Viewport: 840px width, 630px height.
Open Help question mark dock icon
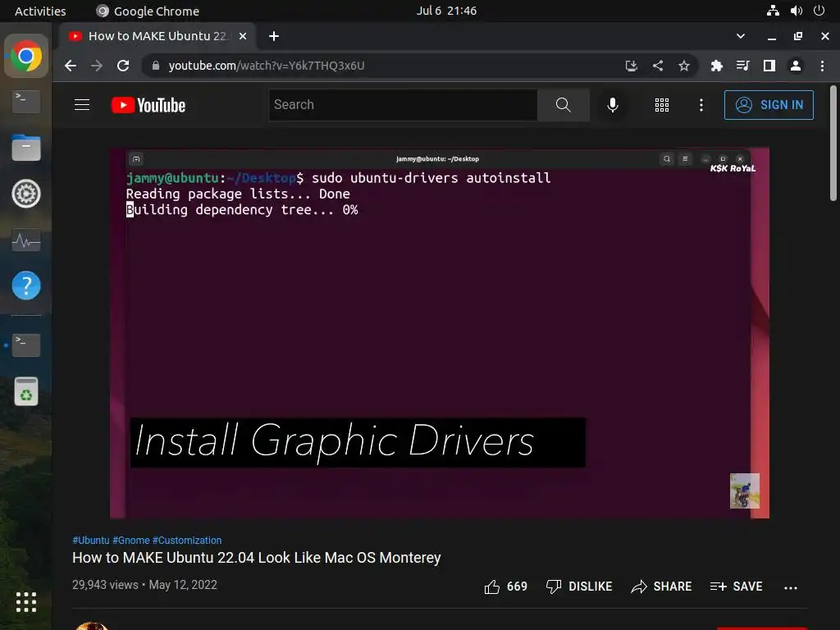coord(25,285)
